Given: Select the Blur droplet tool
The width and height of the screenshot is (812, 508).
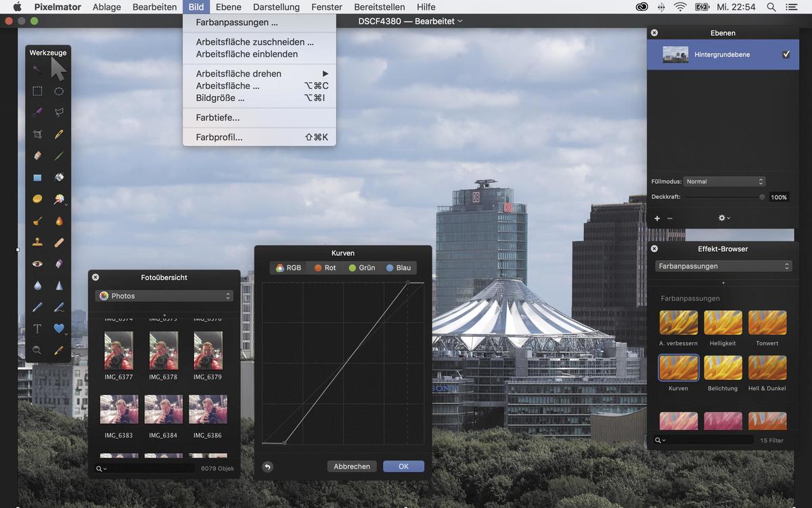Looking at the screenshot, I should click(37, 285).
